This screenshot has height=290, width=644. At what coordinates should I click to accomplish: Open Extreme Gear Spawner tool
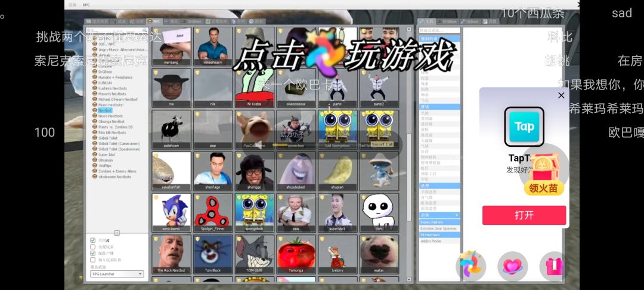click(x=438, y=229)
